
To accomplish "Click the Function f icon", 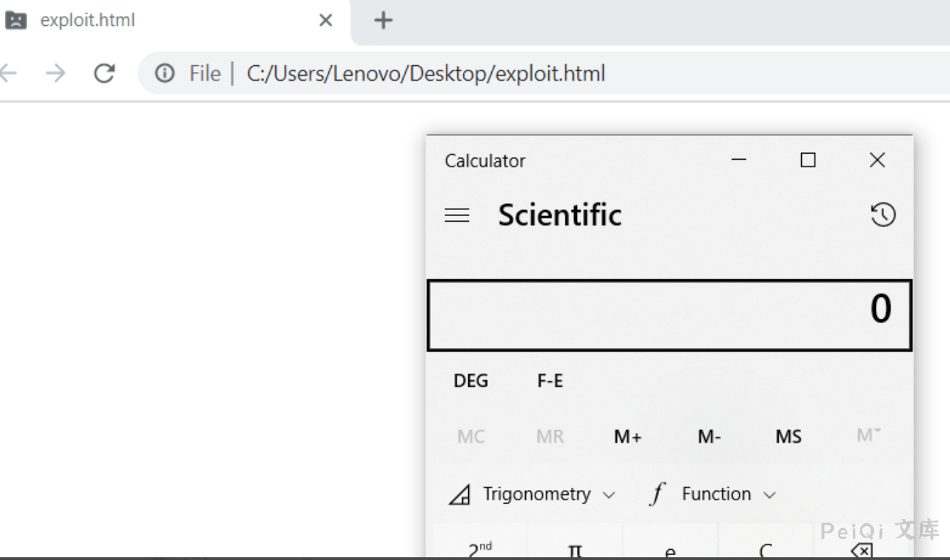I will pos(656,494).
